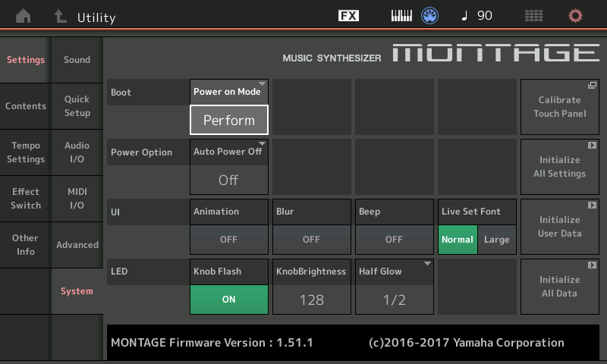Screen dimensions: 607x364
Task: Click the Initialize All Data button
Action: (559, 286)
